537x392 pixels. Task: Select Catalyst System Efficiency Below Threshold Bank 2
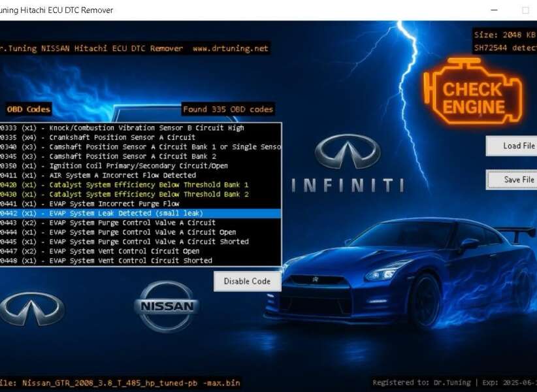(x=140, y=195)
